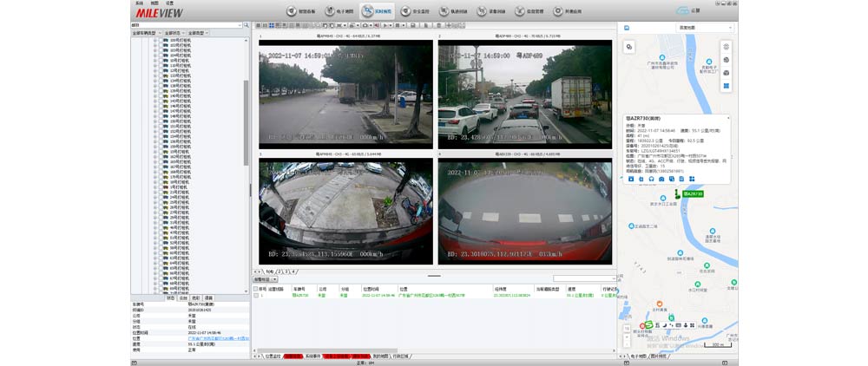The width and height of the screenshot is (868, 366).
Task: Switch to the 实时视频 live video module
Action: pyautogui.click(x=377, y=11)
